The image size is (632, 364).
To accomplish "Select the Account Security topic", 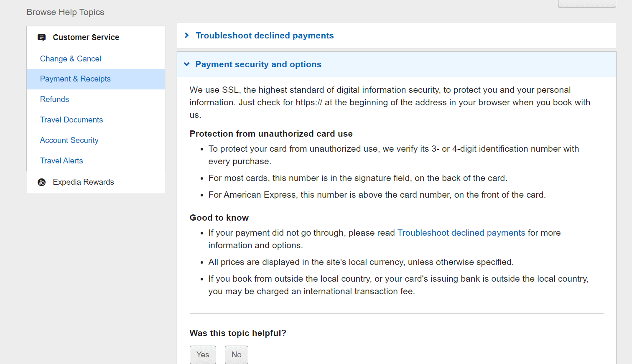I will click(x=69, y=140).
